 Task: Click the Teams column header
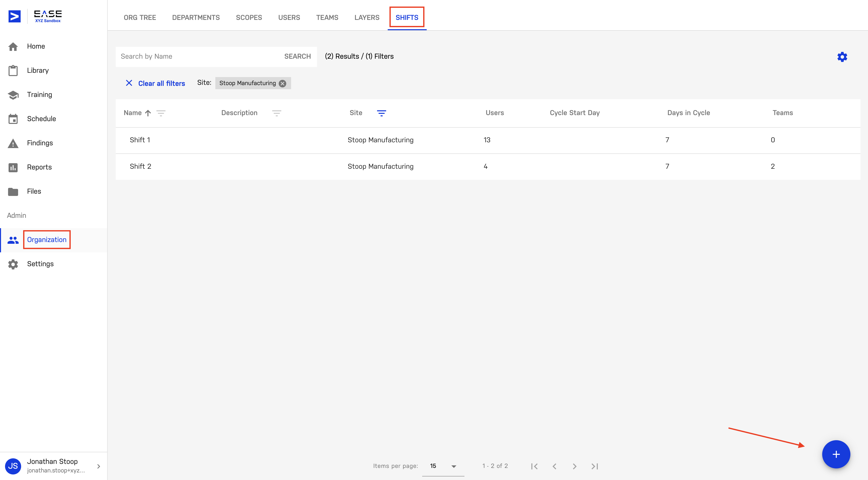[x=782, y=113]
